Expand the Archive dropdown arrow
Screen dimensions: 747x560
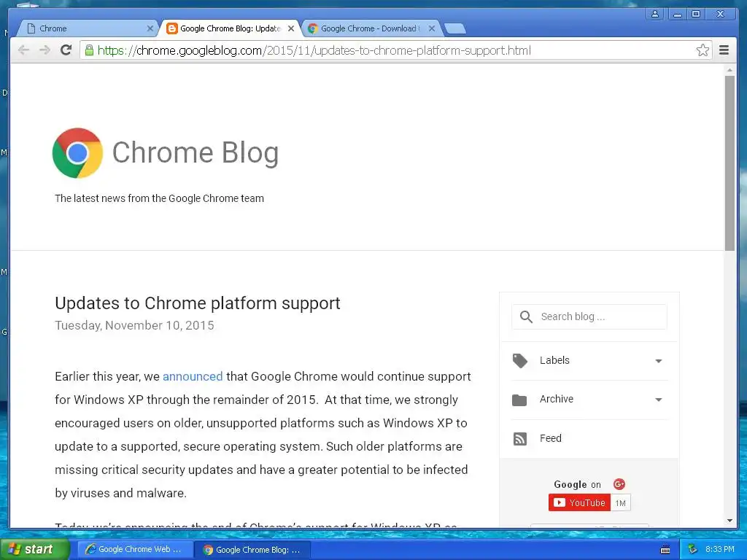659,400
